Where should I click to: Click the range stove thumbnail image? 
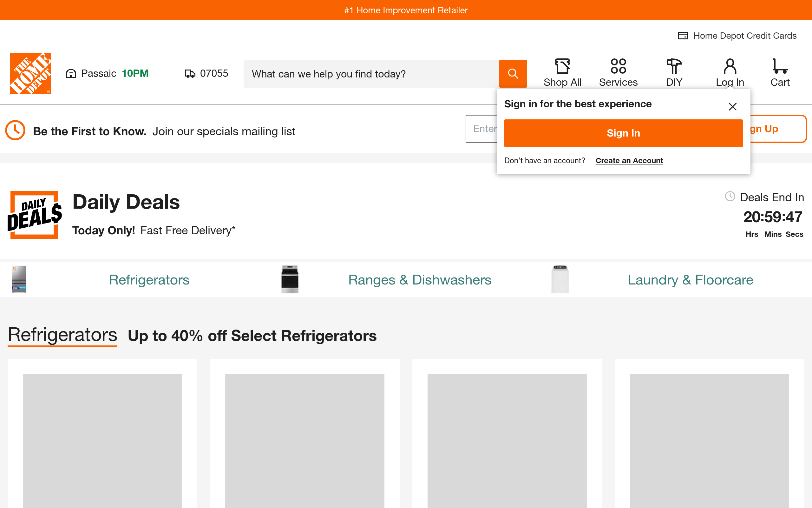click(x=290, y=279)
